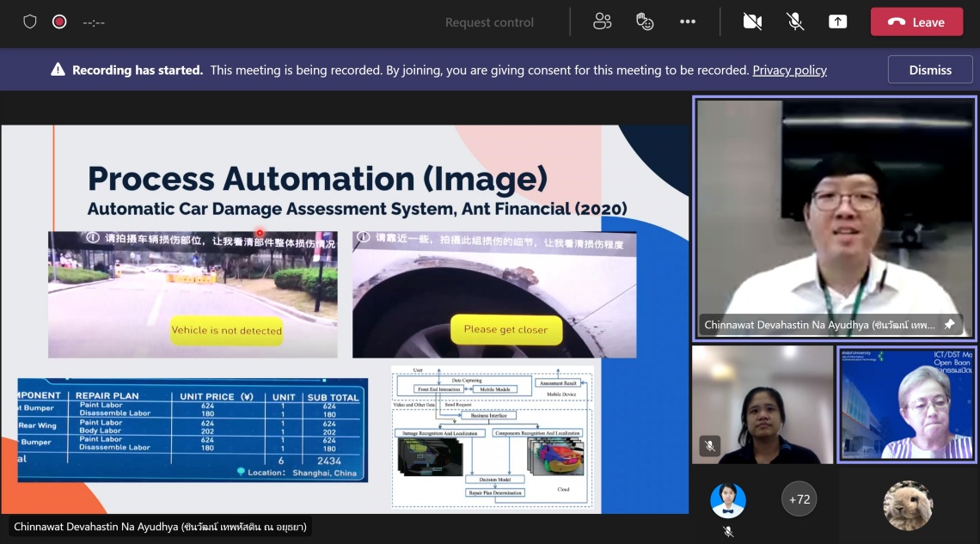The image size is (980, 544).
Task: Dismiss the recording notification banner
Action: (x=930, y=70)
